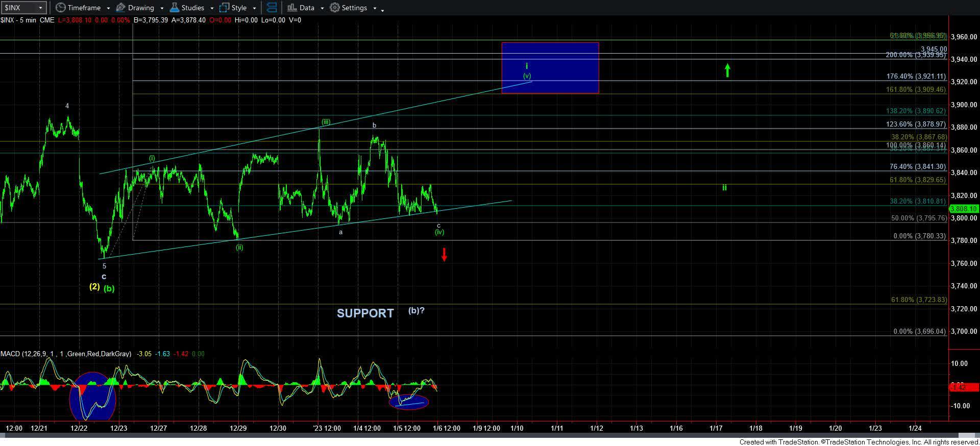Click the Data bar chart icon
The image size is (980, 446).
tap(292, 8)
